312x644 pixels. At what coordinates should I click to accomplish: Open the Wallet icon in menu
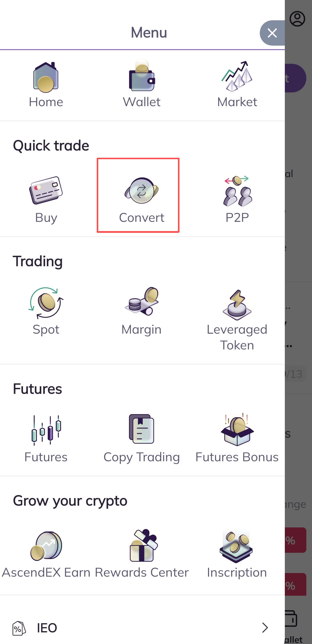pyautogui.click(x=142, y=77)
